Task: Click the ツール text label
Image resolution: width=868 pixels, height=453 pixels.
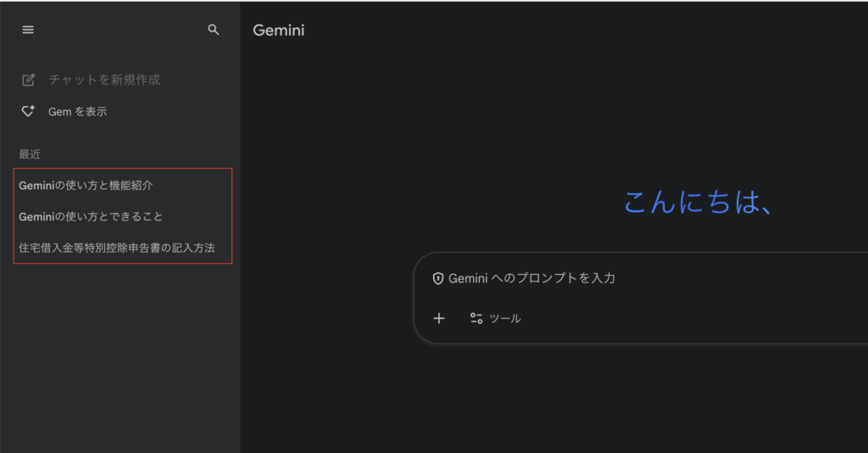Action: [505, 318]
